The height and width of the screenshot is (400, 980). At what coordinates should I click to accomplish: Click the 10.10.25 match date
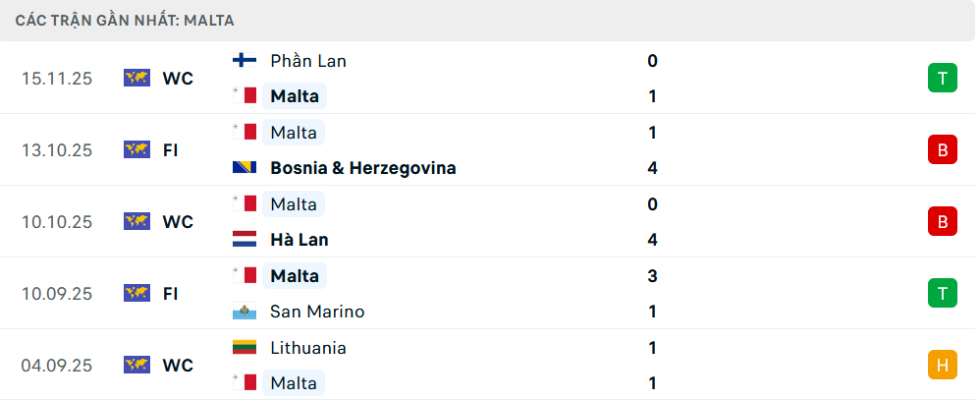[x=57, y=222]
